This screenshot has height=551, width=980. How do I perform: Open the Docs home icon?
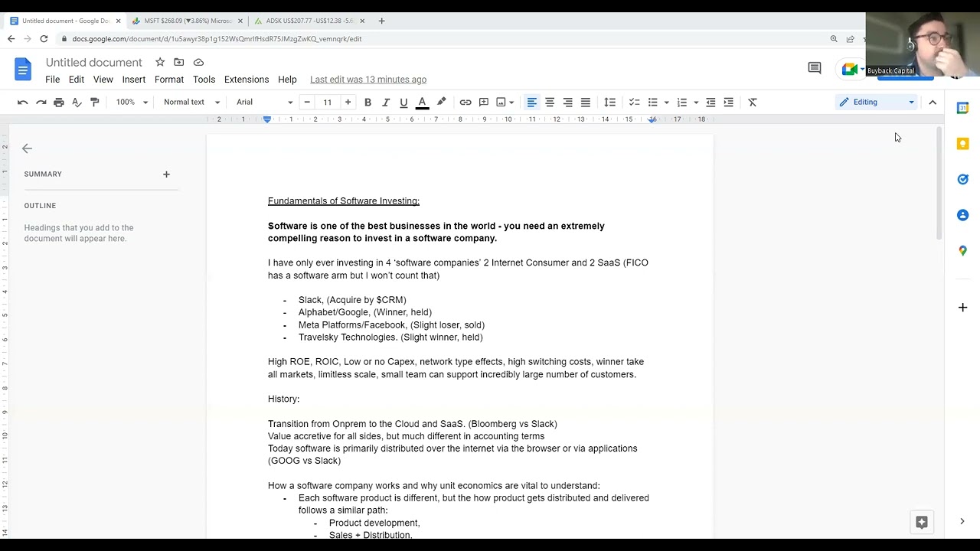[x=23, y=70]
